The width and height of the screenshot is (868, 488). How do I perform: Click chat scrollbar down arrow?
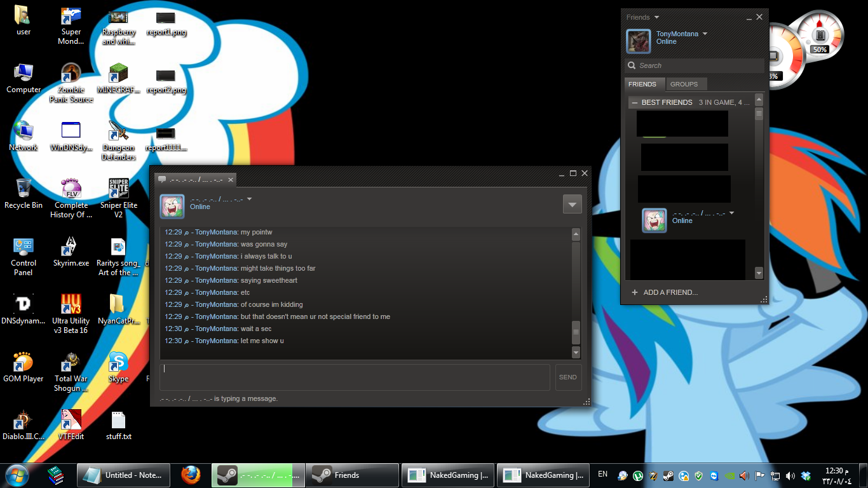576,352
